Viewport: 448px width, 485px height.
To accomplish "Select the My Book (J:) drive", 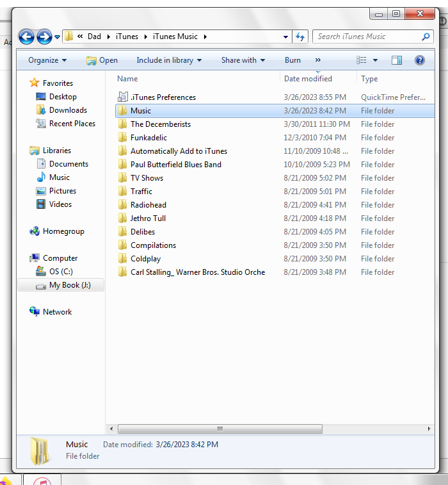I will [x=61, y=285].
